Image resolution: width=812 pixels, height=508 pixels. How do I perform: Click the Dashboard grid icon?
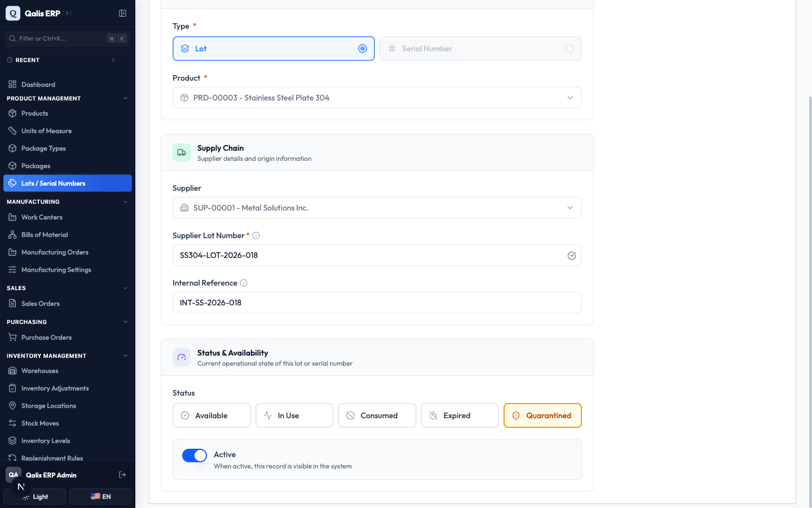coord(12,84)
